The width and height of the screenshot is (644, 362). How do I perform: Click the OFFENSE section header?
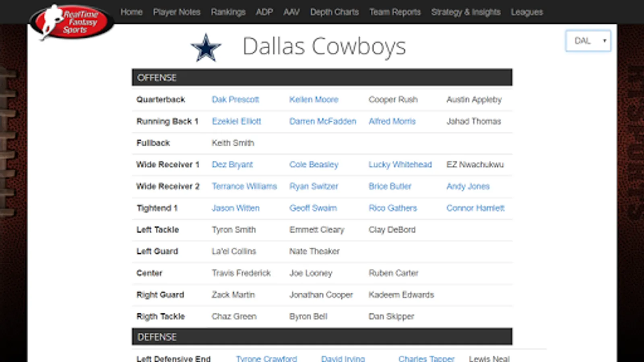[x=322, y=77]
